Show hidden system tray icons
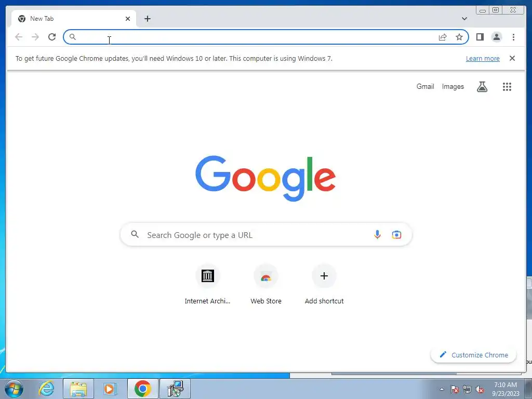 (442, 389)
